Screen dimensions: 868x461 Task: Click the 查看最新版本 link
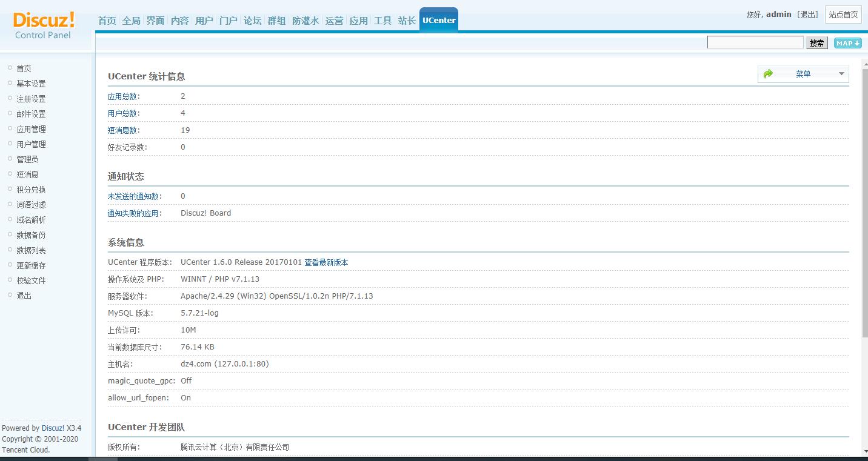pyautogui.click(x=326, y=262)
